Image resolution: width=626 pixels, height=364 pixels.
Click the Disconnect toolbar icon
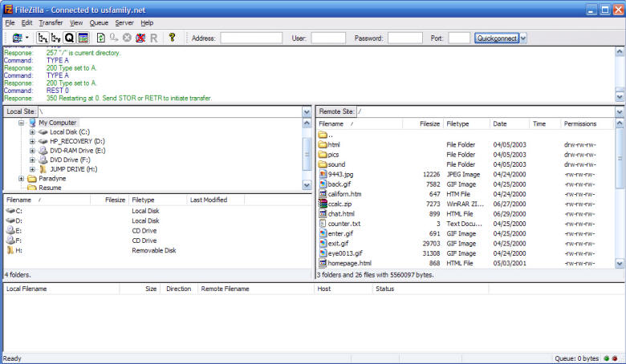[140, 38]
